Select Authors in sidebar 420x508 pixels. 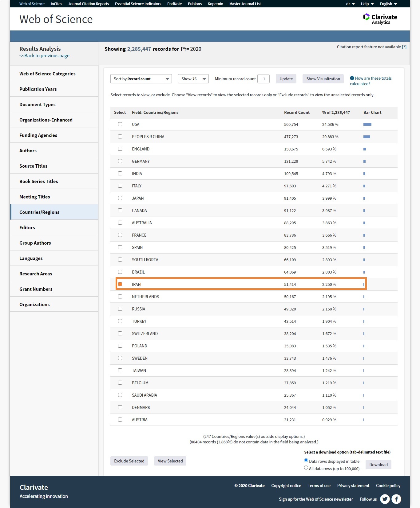coord(54,150)
